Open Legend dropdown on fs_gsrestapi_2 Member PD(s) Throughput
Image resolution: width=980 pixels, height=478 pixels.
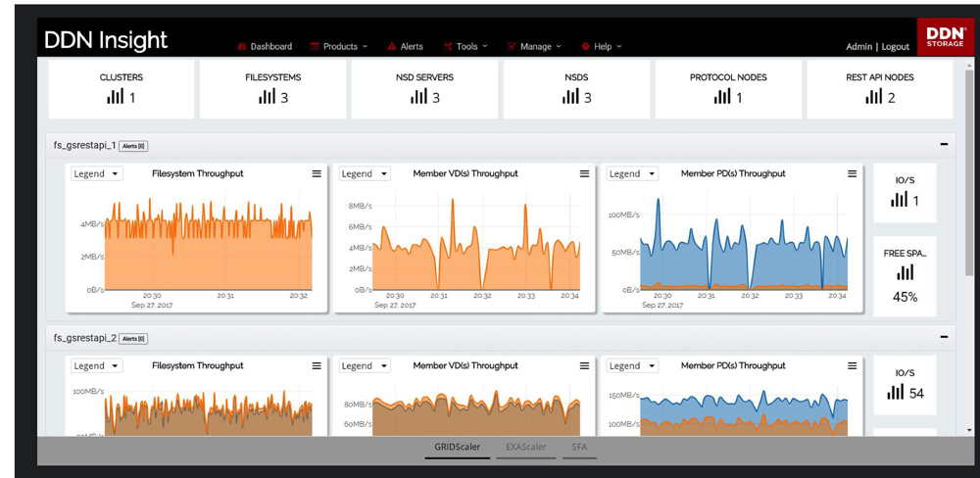coord(632,366)
